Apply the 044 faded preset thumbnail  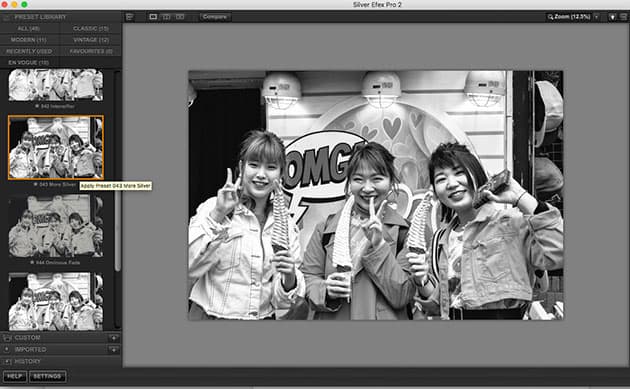[56, 226]
